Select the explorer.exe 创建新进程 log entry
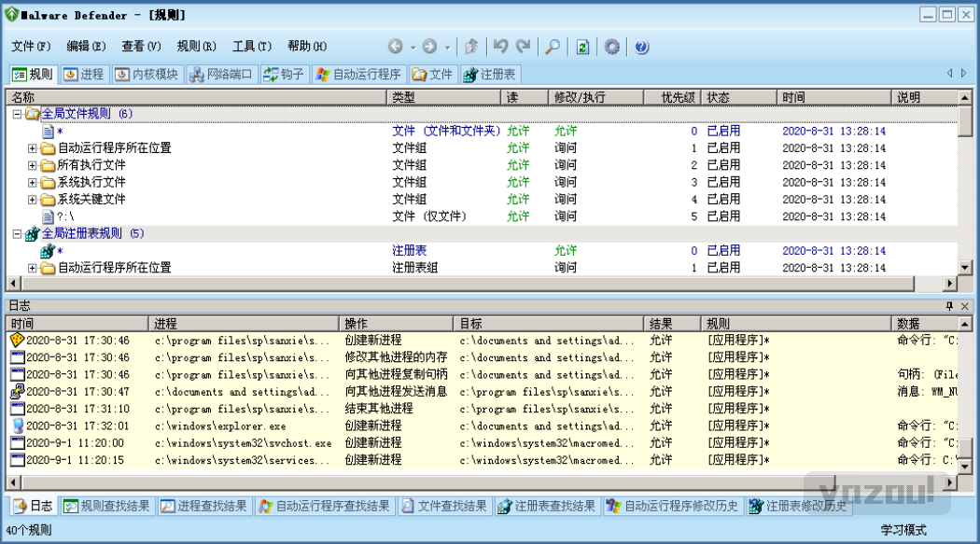The image size is (980, 544). [482, 425]
